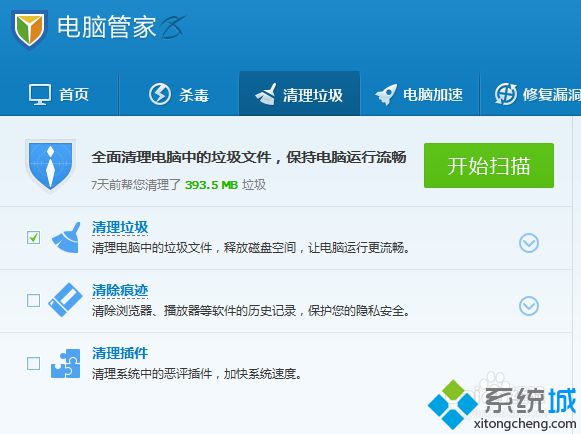Click the 393.5 MB cleaned amount
581x434 pixels.
coord(211,185)
